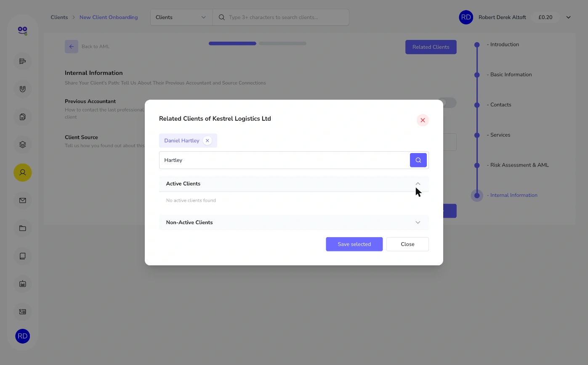Open the Clients search type dropdown

point(181,17)
